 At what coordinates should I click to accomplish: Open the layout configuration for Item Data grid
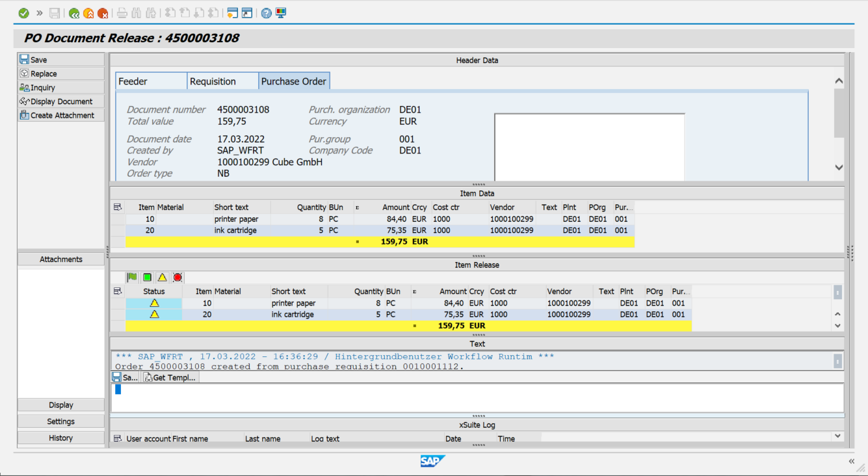click(x=118, y=207)
